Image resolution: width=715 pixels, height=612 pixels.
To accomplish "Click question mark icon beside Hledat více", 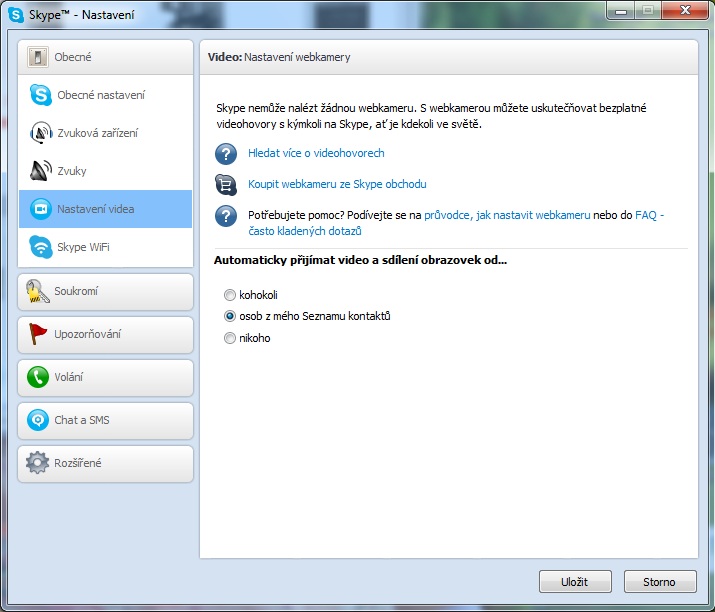I will point(226,154).
